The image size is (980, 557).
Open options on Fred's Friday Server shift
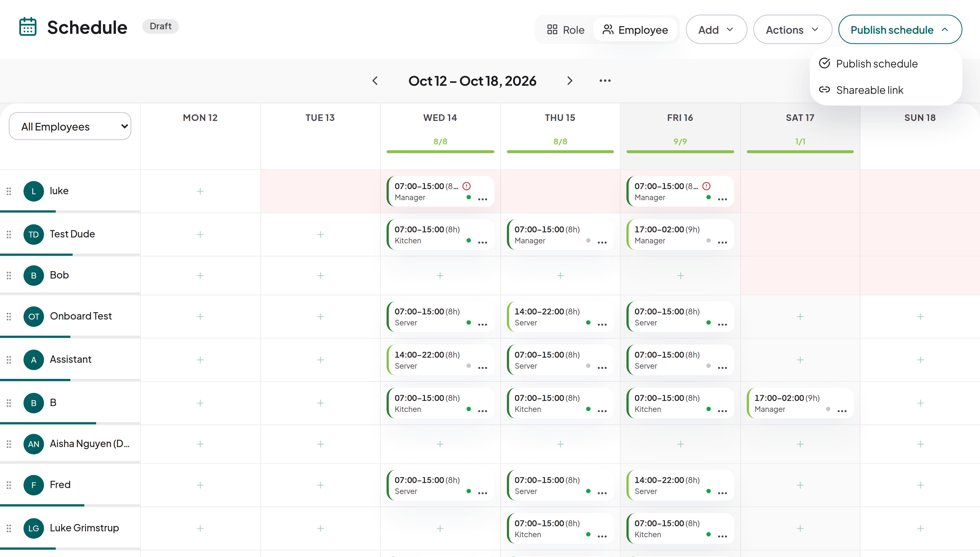tap(722, 493)
